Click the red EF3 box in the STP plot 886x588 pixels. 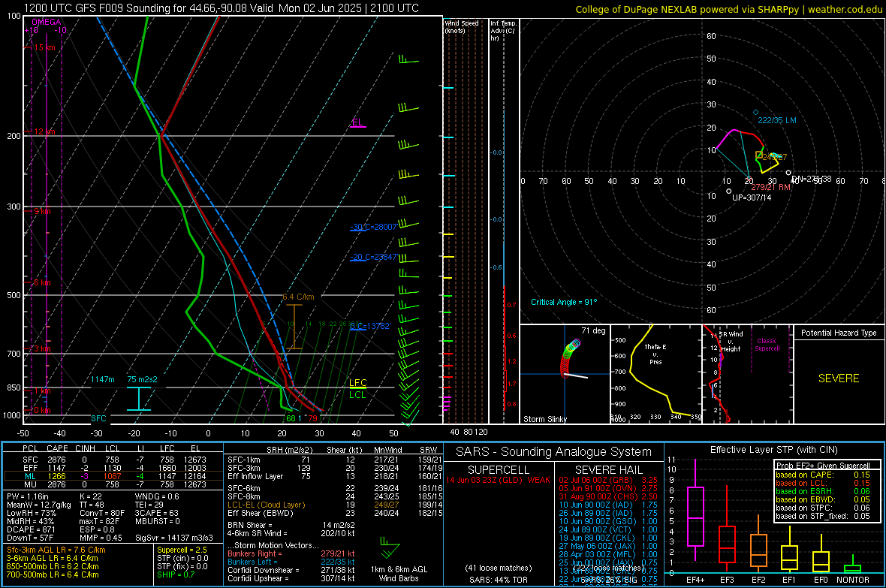(727, 544)
